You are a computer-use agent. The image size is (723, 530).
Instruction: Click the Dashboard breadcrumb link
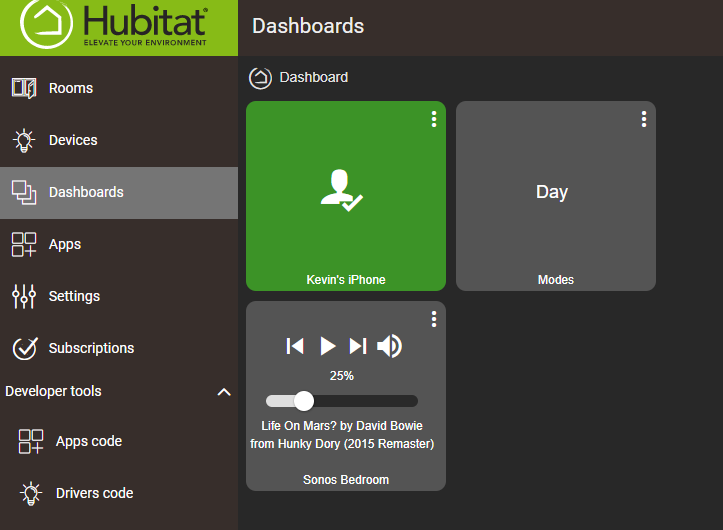click(x=313, y=77)
